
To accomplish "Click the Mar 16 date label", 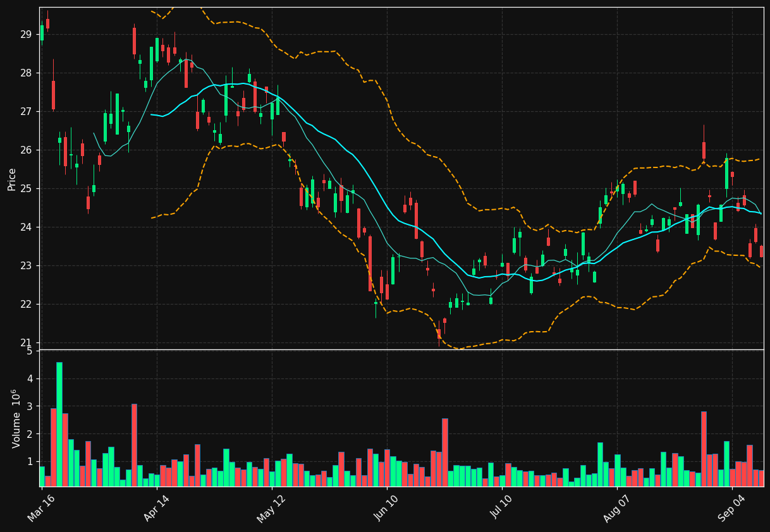I will (40, 509).
